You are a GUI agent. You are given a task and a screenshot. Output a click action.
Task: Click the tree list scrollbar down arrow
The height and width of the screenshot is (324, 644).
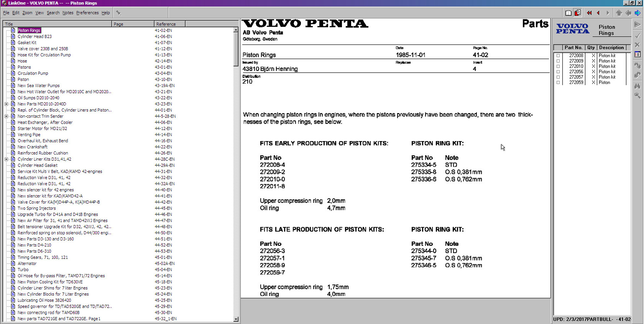(236, 319)
